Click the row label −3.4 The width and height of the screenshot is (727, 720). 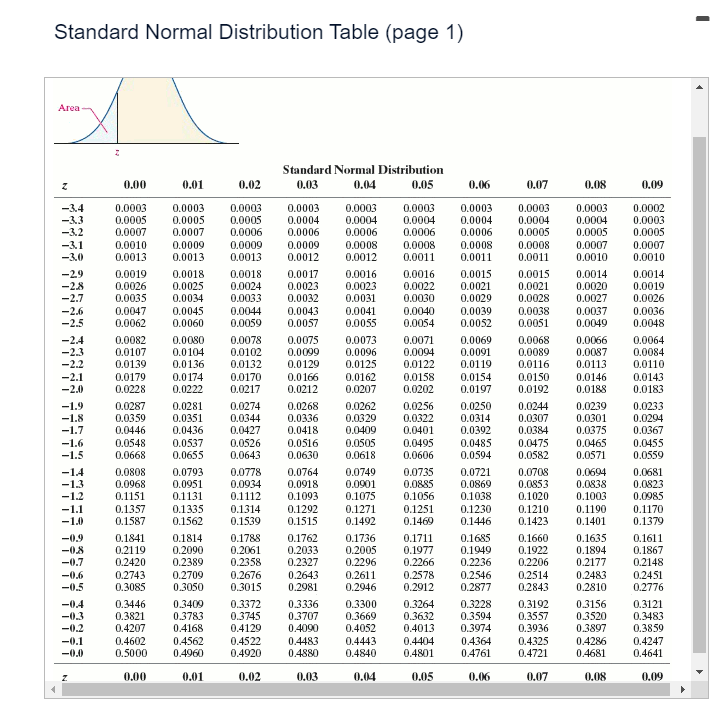(x=73, y=208)
